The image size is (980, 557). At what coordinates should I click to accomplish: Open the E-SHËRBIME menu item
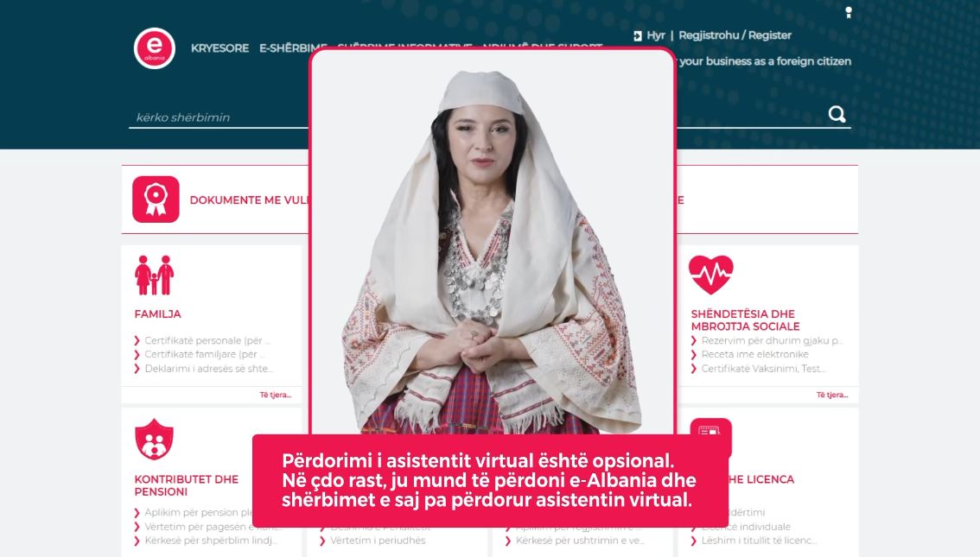[285, 48]
